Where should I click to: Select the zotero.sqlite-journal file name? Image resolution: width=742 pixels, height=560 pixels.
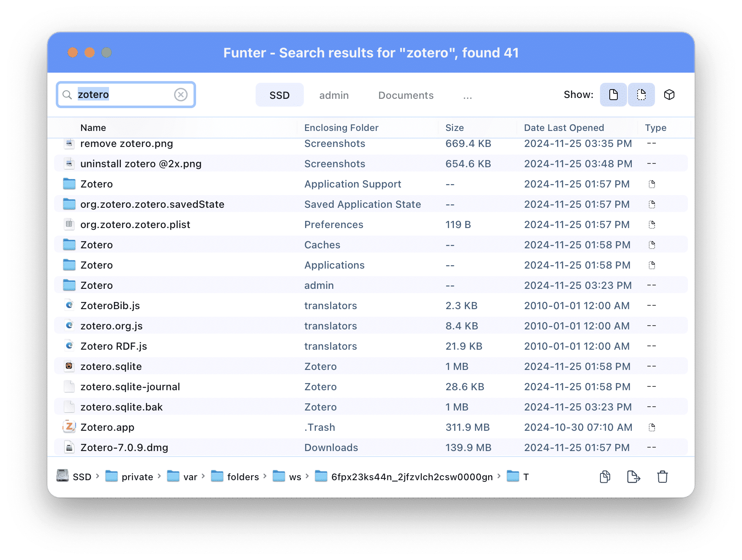[130, 387]
